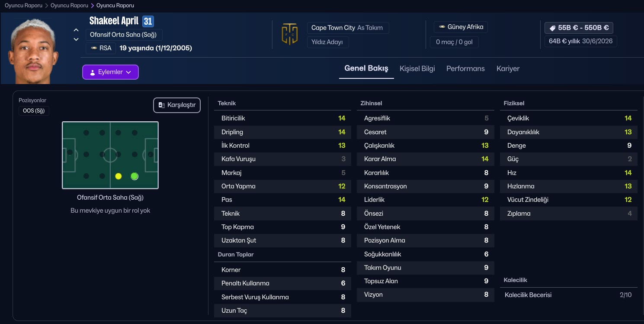Click the Güney Afrika nationality flag badge

click(x=461, y=27)
